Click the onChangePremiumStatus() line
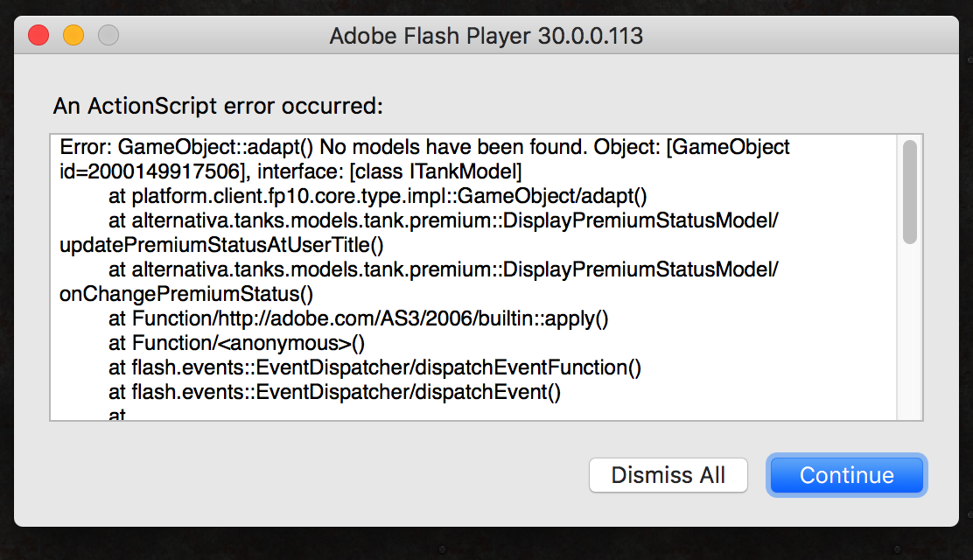973x560 pixels. point(186,294)
